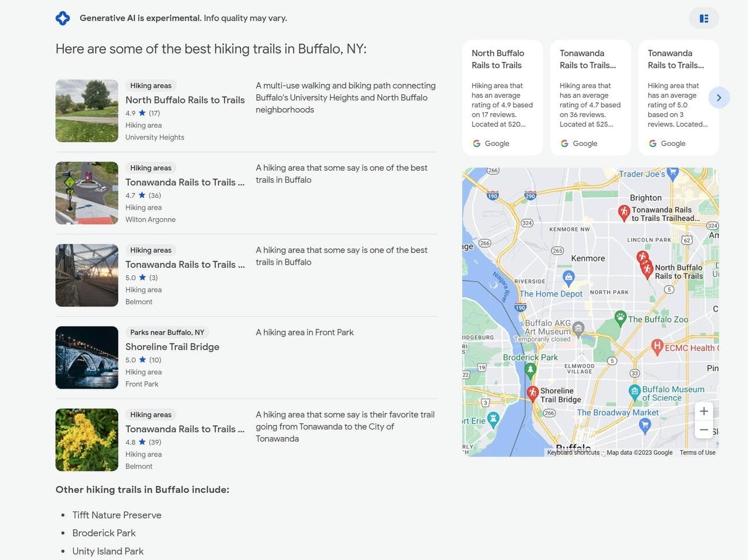
Task: Expand source cards with the right chevron
Action: point(719,98)
